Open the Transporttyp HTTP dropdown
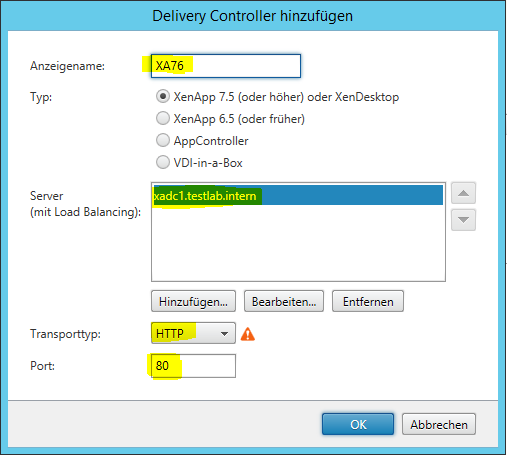 (193, 333)
